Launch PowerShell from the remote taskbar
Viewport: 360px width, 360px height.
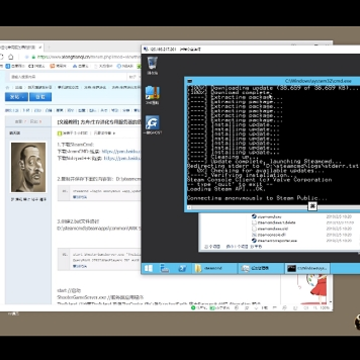tap(182, 268)
